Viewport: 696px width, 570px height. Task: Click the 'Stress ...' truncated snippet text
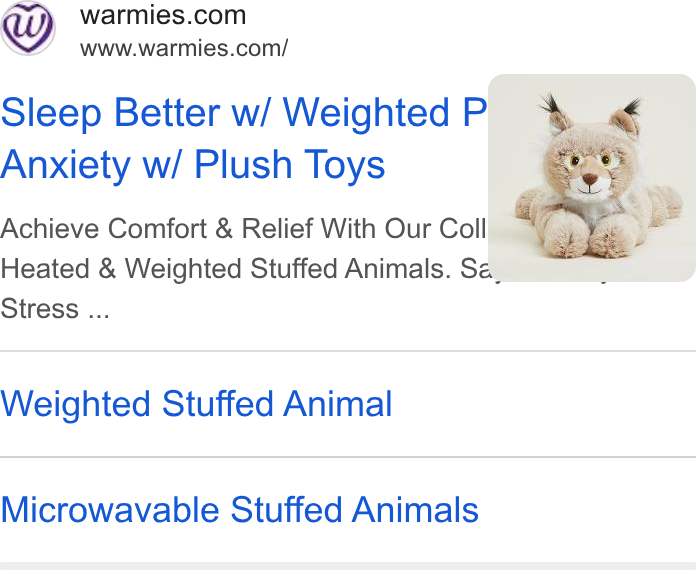pos(55,309)
